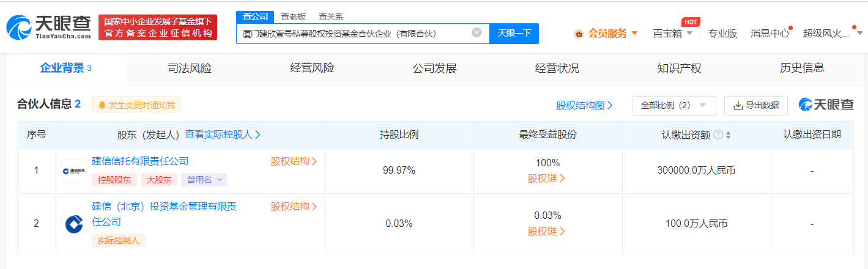The height and width of the screenshot is (269, 868).
Task: Click the 建信信托 company logo thumbnail
Action: pos(74,171)
